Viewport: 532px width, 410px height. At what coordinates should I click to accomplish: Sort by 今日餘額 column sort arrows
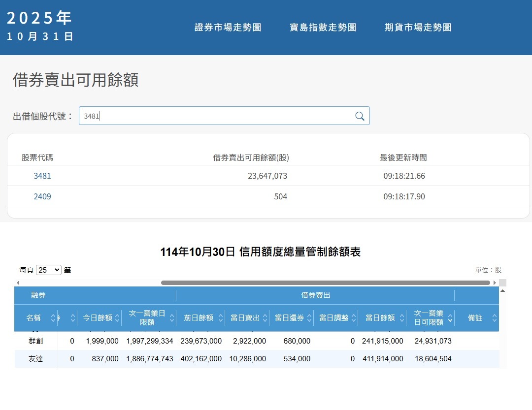[x=117, y=318]
